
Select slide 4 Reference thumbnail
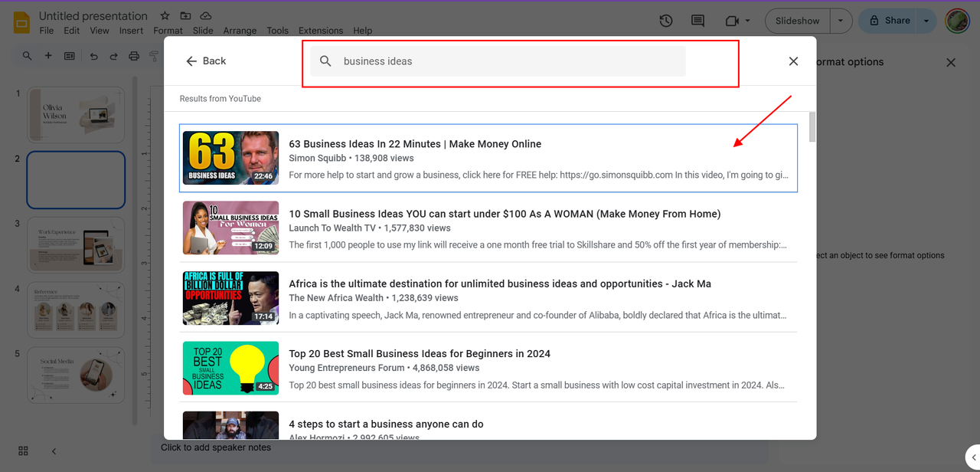76,310
